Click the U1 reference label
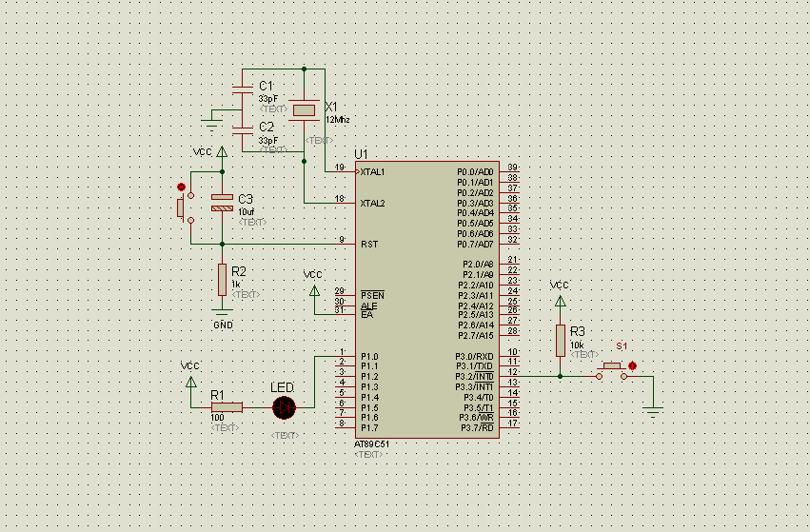The image size is (810, 532). (x=361, y=154)
